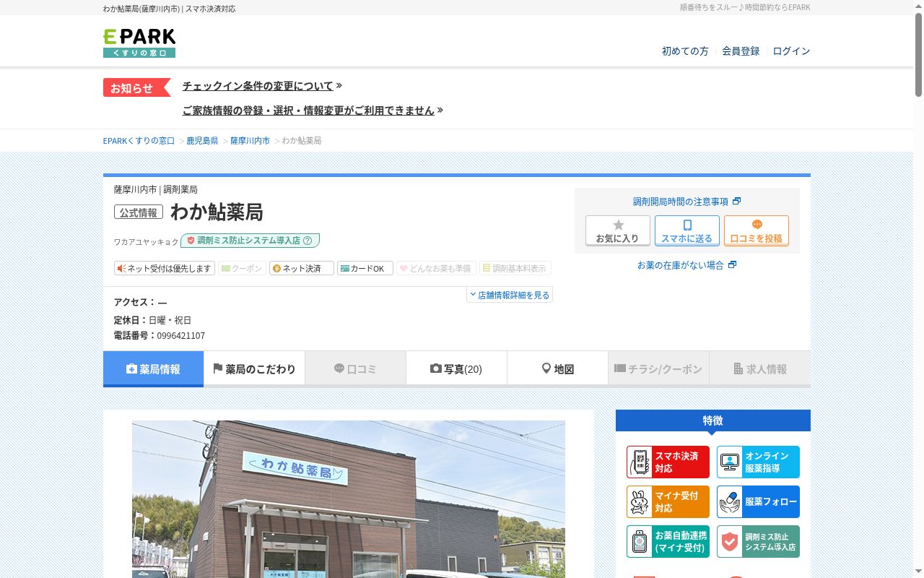Click the クーポン badge
The height and width of the screenshot is (578, 924).
coord(243,268)
